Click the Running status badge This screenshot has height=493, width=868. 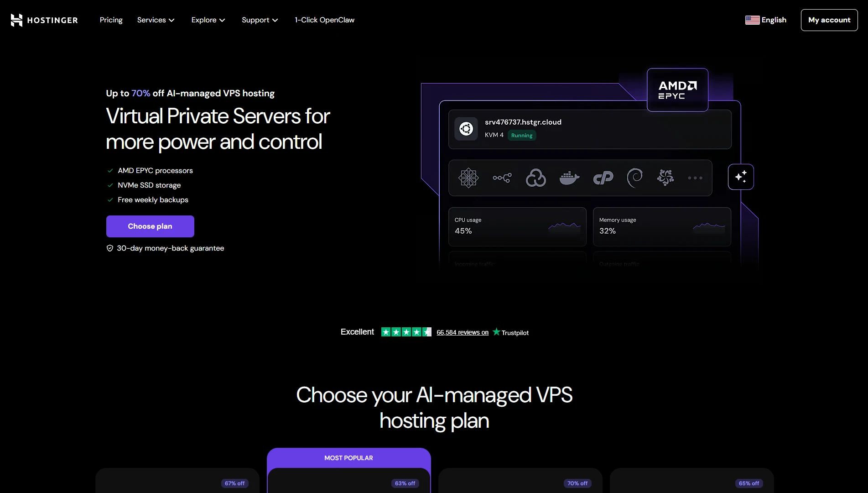point(522,136)
